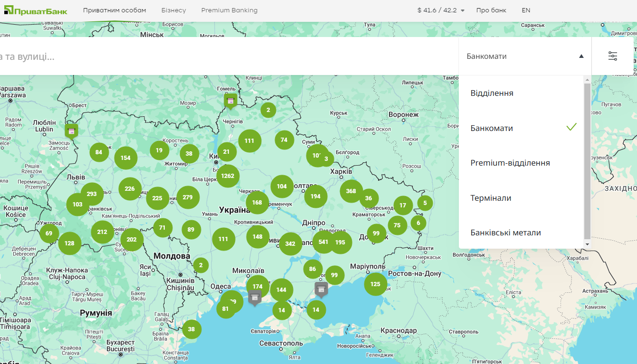
Task: Click the gray ATM marker near Odesa coast
Action: 255,298
